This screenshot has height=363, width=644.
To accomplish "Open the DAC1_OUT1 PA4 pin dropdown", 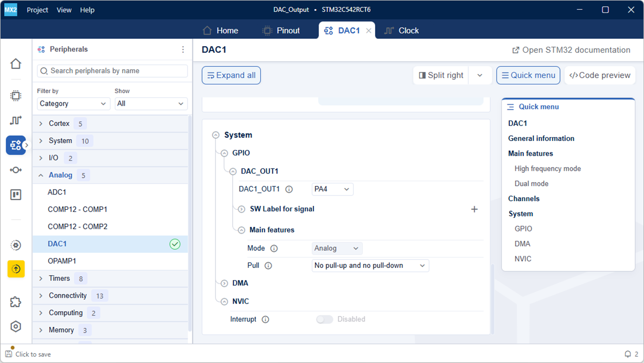I will click(x=332, y=189).
